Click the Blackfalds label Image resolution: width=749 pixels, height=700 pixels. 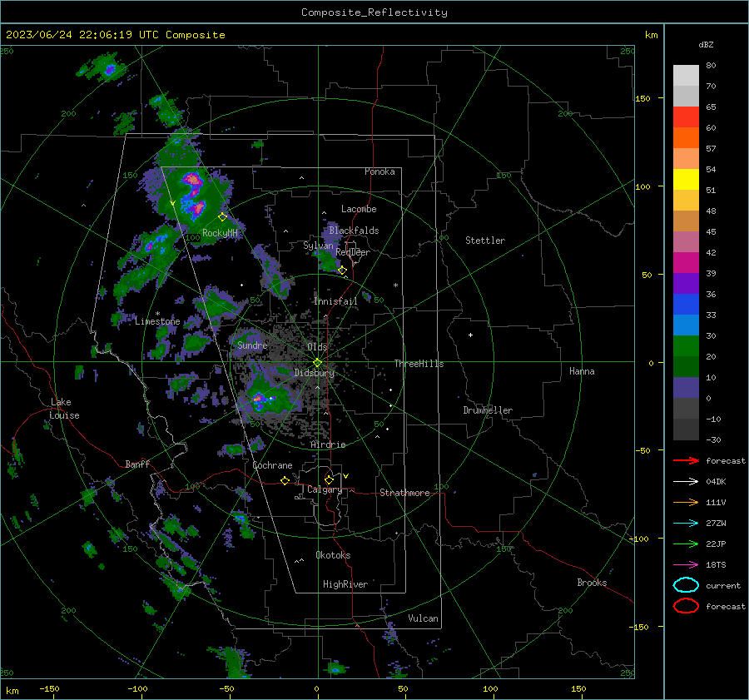pos(354,231)
